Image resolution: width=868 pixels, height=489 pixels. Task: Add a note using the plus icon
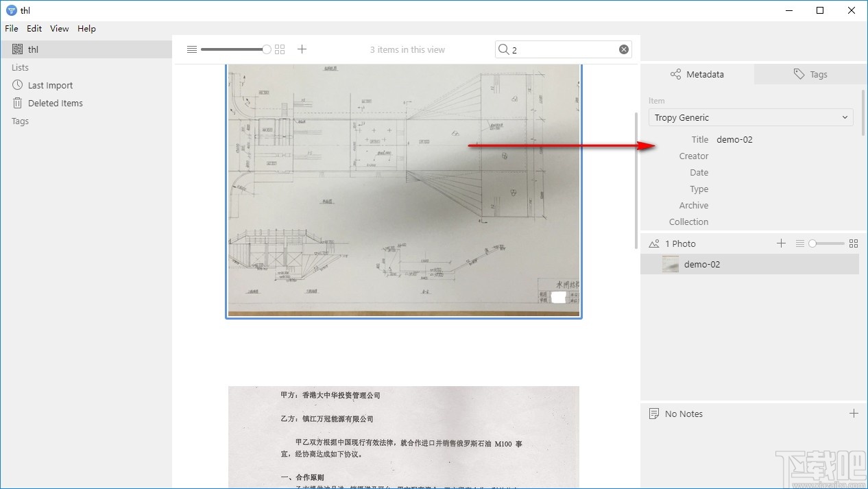pyautogui.click(x=854, y=413)
